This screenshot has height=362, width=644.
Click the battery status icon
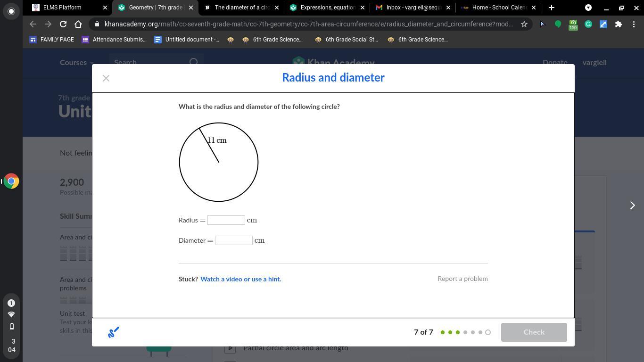(11, 326)
